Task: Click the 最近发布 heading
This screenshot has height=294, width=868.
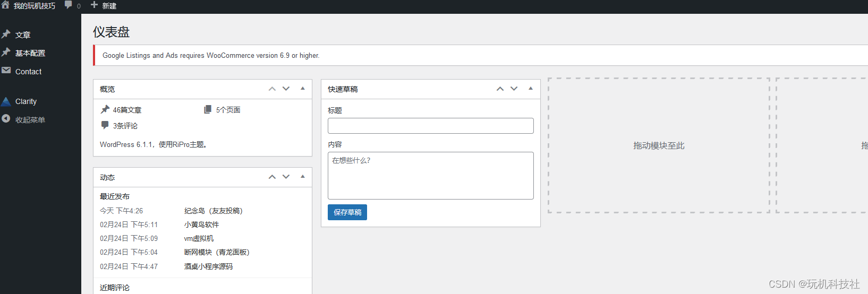Action: click(115, 196)
